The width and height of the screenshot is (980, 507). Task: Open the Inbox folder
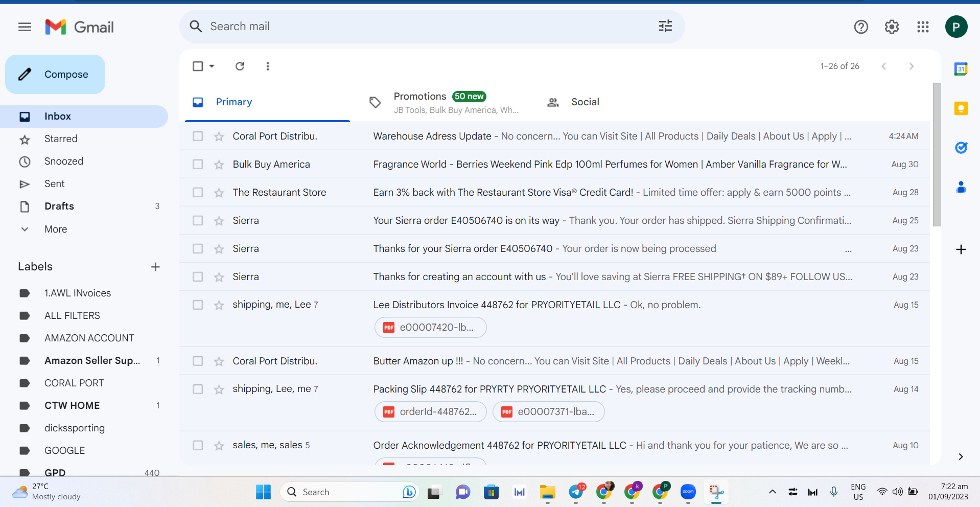pyautogui.click(x=84, y=117)
